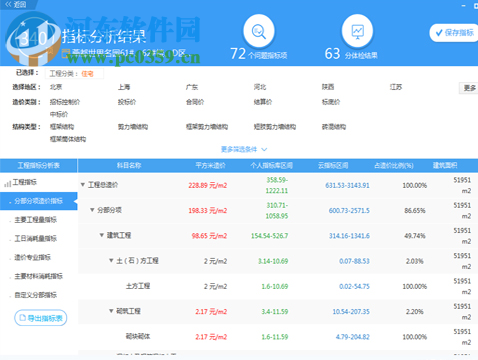Expand the 更多筛选条件 filter options
Viewport: 478px width, 360px height.
click(244, 149)
